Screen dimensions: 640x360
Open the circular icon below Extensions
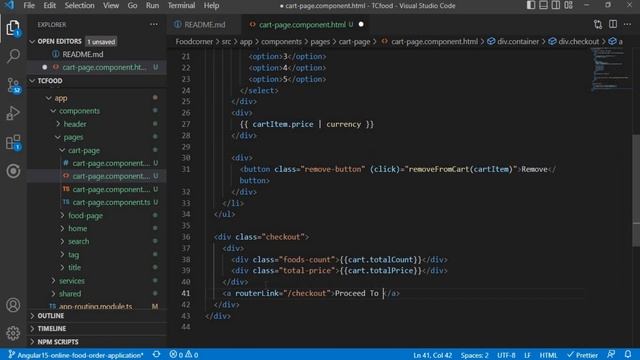click(x=13, y=171)
